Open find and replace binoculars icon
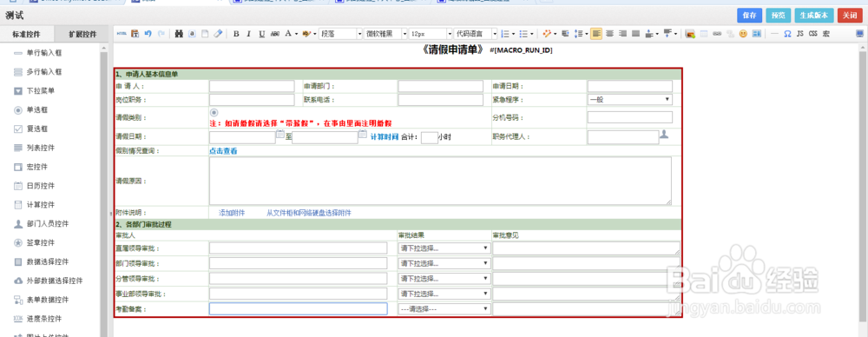The width and height of the screenshot is (868, 337). click(179, 34)
